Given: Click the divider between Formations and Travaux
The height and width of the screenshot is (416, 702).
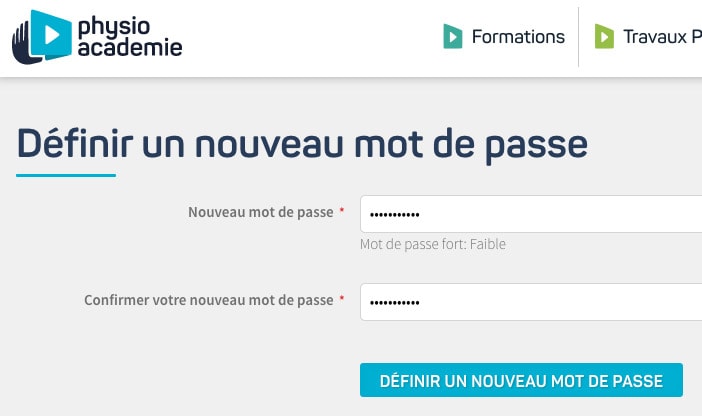Looking at the screenshot, I should tap(578, 37).
